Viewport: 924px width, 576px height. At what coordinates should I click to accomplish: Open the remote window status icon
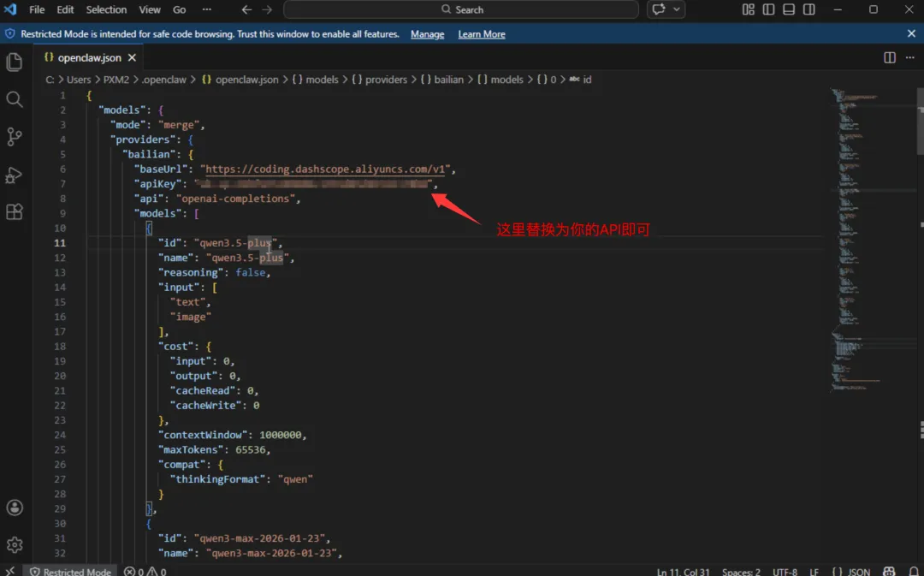click(10, 571)
